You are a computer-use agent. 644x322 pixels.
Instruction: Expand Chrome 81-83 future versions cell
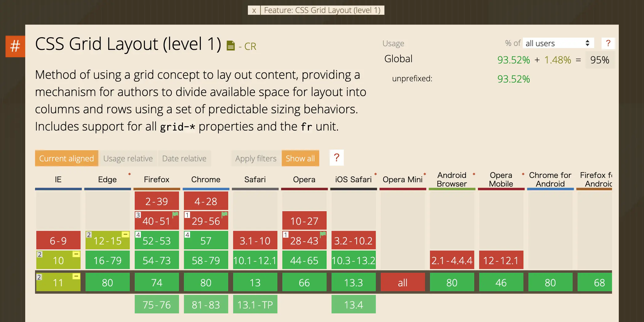pos(206,304)
